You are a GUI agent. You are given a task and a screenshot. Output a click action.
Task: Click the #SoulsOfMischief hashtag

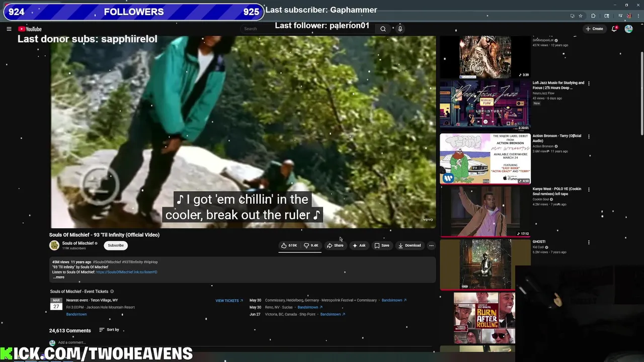tap(107, 262)
